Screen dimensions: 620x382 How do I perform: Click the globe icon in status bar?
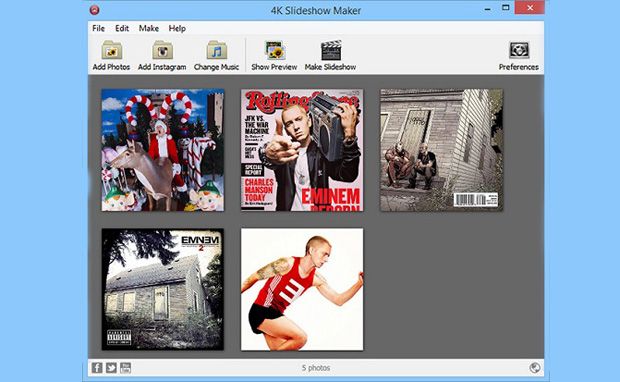535,368
